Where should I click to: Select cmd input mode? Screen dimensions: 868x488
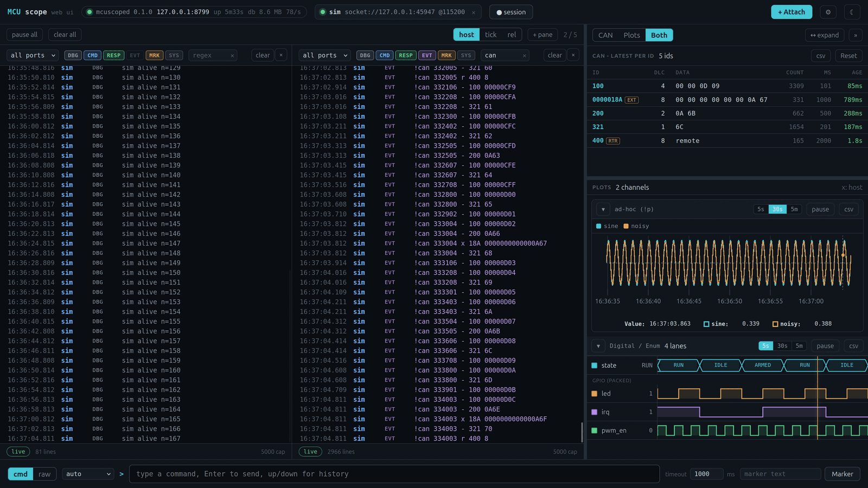pyautogui.click(x=21, y=474)
